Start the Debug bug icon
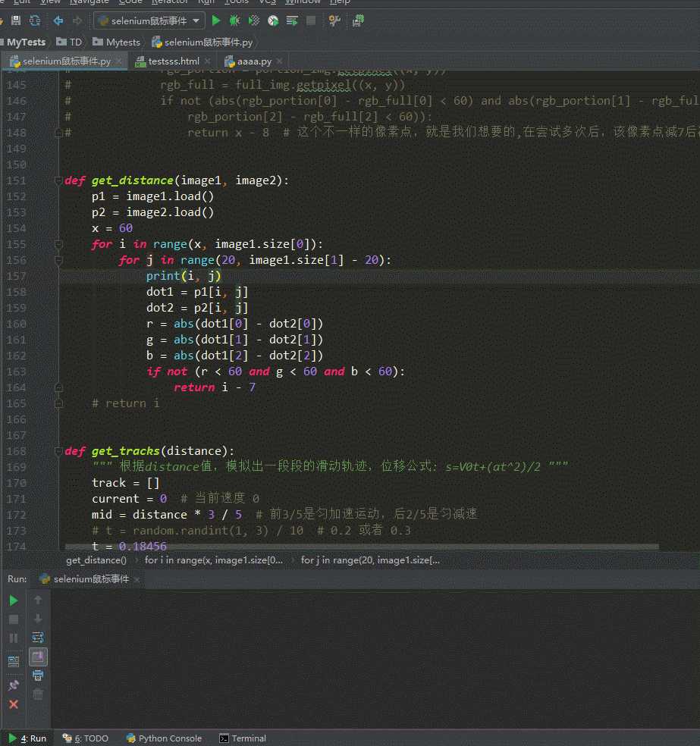Image resolution: width=700 pixels, height=746 pixels. click(234, 20)
